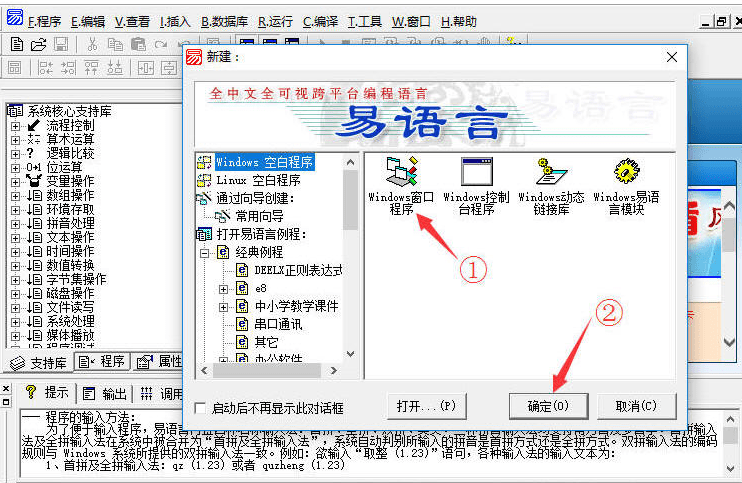Expand the 流程控制 tree node
Screen dimensions: 742x483
tap(15, 126)
